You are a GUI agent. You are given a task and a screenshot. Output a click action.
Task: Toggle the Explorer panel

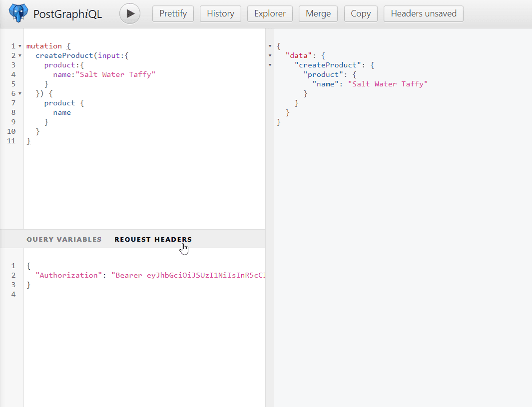coord(270,13)
